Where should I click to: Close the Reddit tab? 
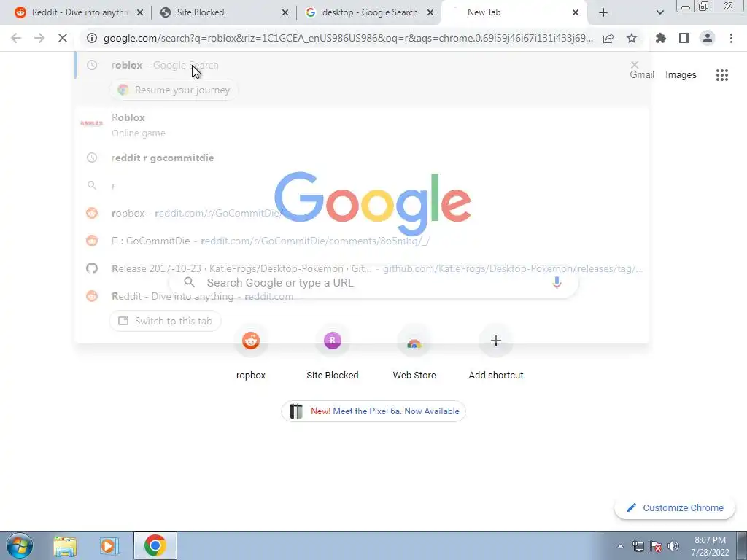click(140, 12)
